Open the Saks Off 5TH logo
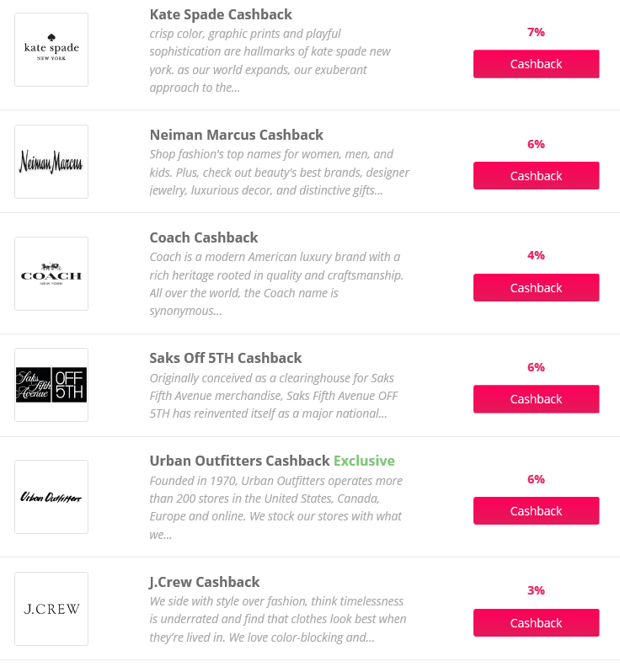The height and width of the screenshot is (672, 620). pos(51,385)
